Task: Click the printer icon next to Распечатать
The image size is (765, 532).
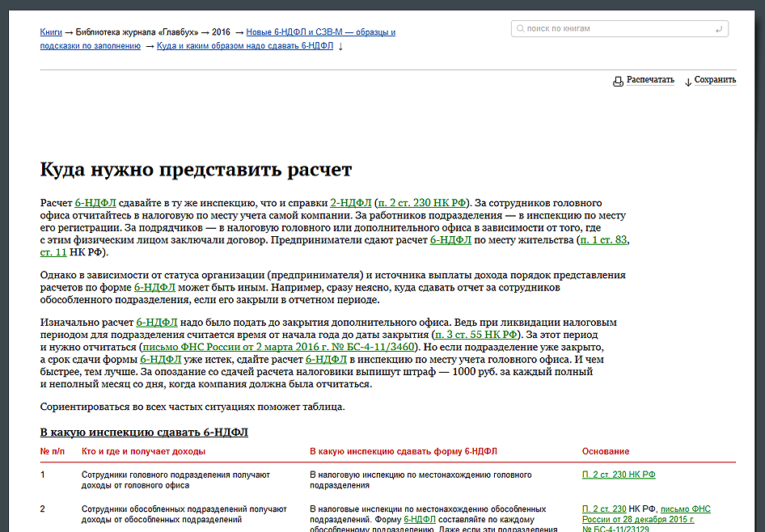Action: pos(618,81)
